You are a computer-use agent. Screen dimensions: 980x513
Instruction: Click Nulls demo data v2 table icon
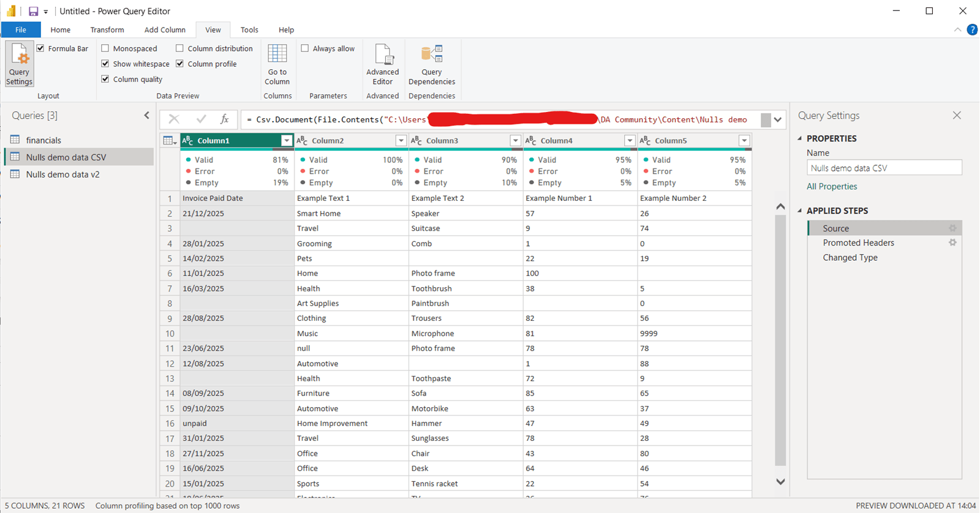point(15,174)
